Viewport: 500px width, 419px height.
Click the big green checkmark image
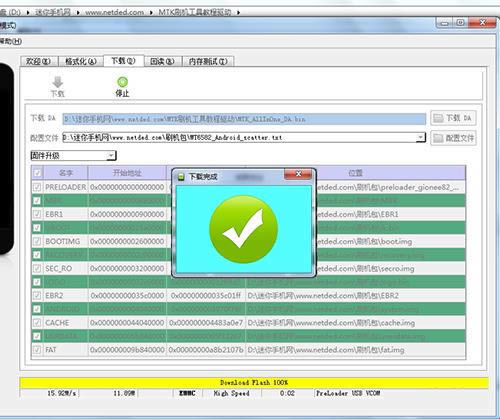[x=243, y=229]
